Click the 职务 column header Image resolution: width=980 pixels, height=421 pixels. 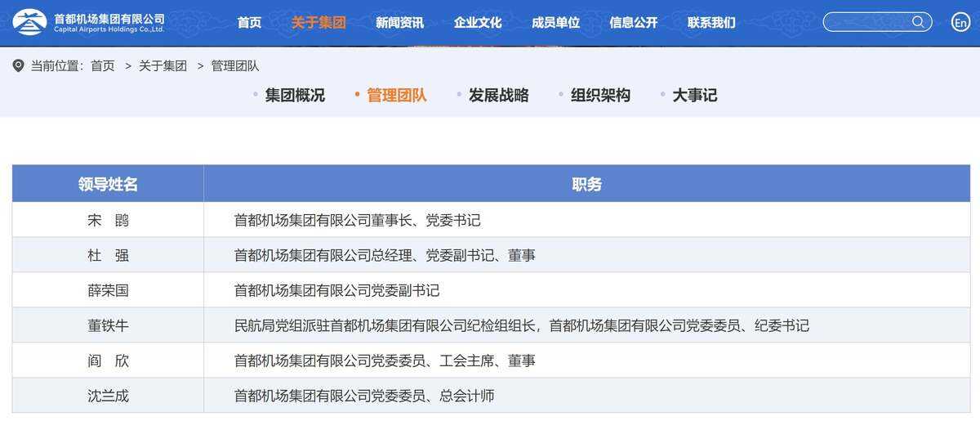click(x=587, y=184)
